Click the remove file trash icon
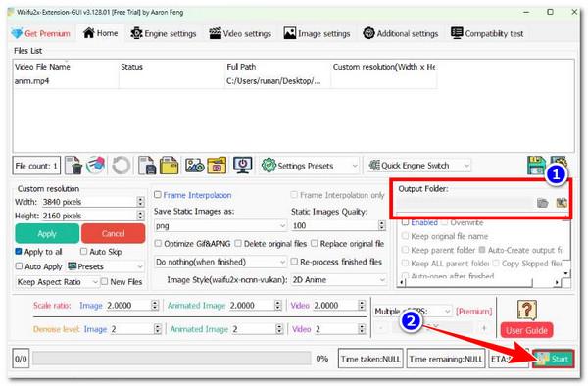The width and height of the screenshot is (588, 386). (x=73, y=166)
